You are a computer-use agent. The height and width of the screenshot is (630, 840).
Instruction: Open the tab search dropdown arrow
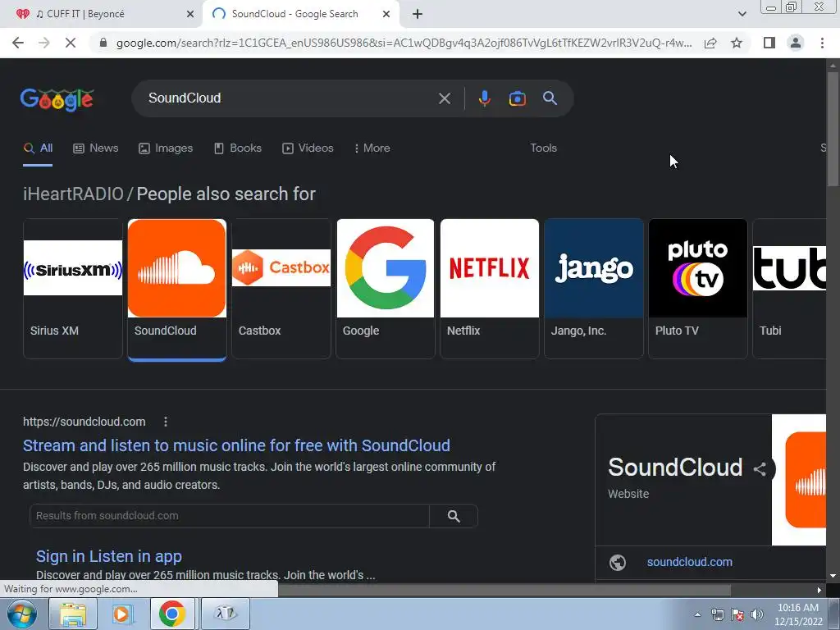pyautogui.click(x=742, y=14)
